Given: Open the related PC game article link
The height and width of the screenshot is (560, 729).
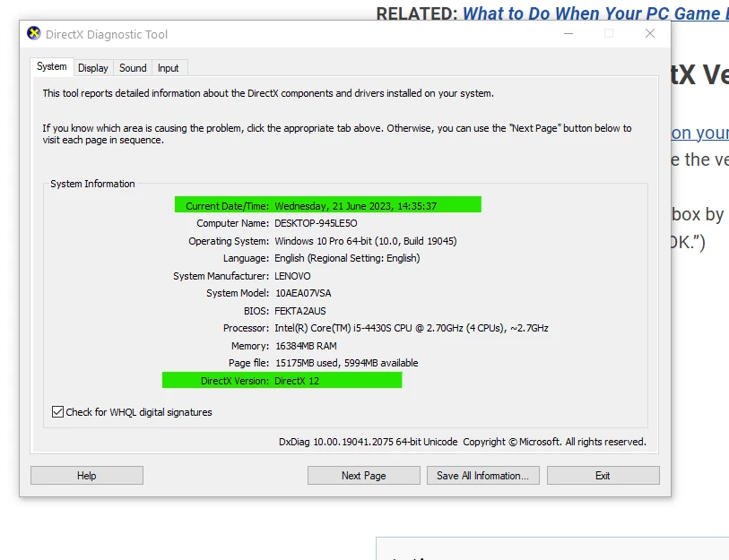Looking at the screenshot, I should point(595,13).
